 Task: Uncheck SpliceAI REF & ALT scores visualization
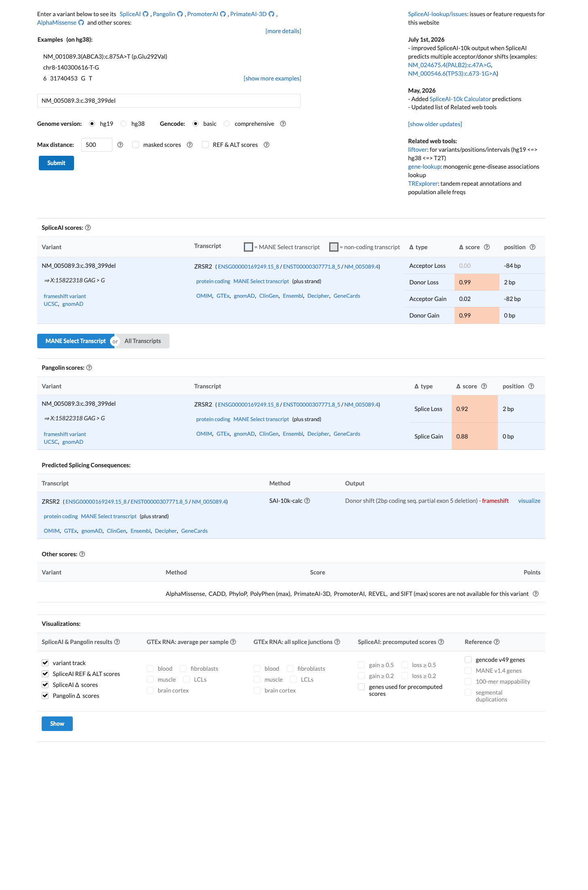pos(45,674)
